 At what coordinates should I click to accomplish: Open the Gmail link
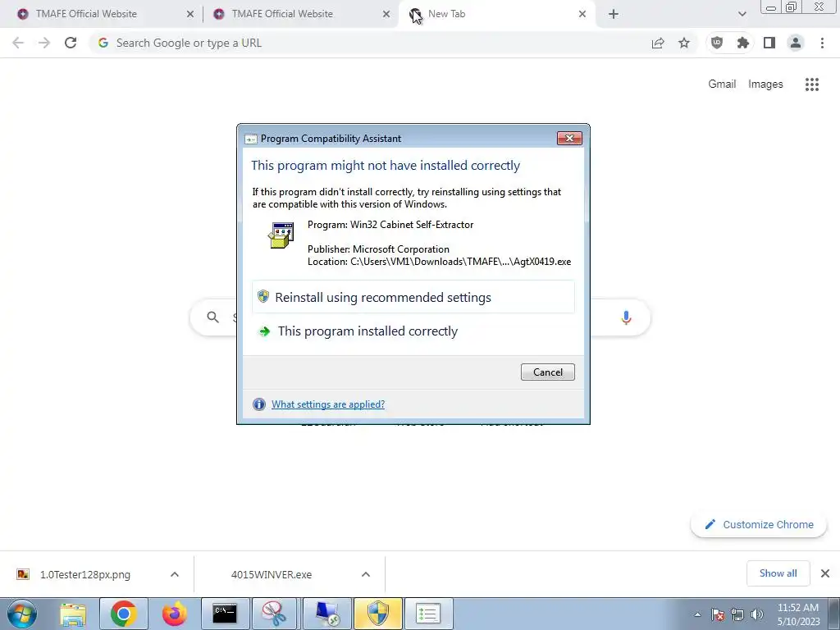pyautogui.click(x=722, y=84)
